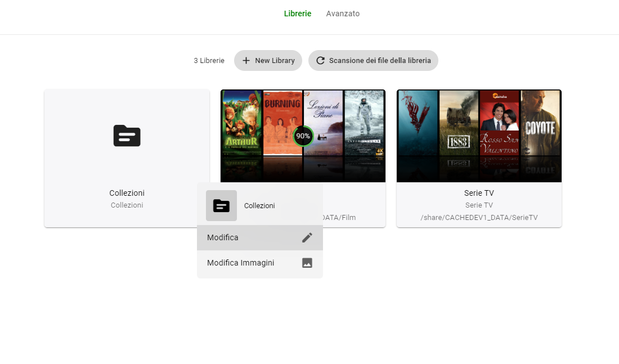Click the Collezioni thumbnail in popup header

[x=222, y=206]
